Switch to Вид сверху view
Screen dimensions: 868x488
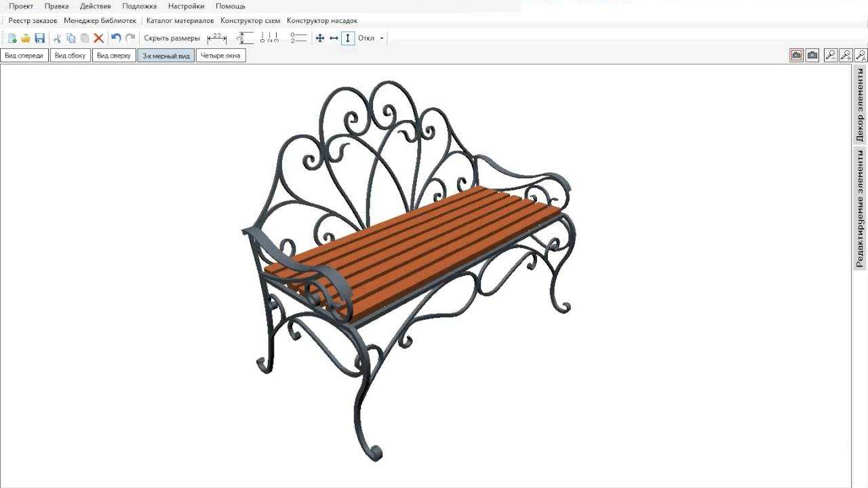[114, 56]
